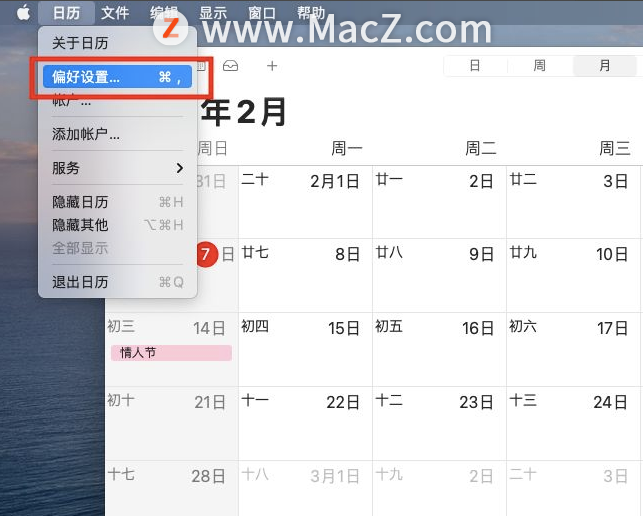
Task: Select the 8日 date cell
Action: (x=305, y=276)
